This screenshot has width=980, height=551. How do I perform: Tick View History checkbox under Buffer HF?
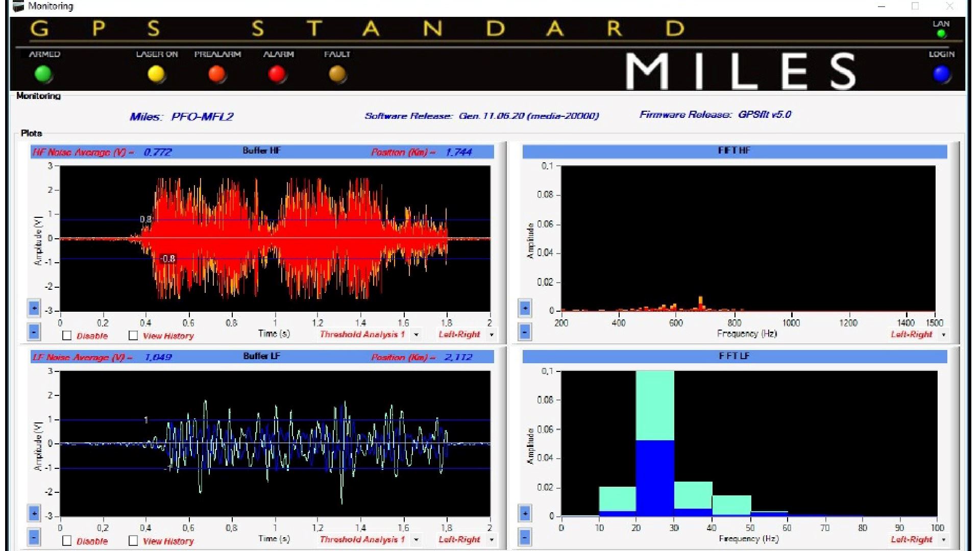(133, 336)
